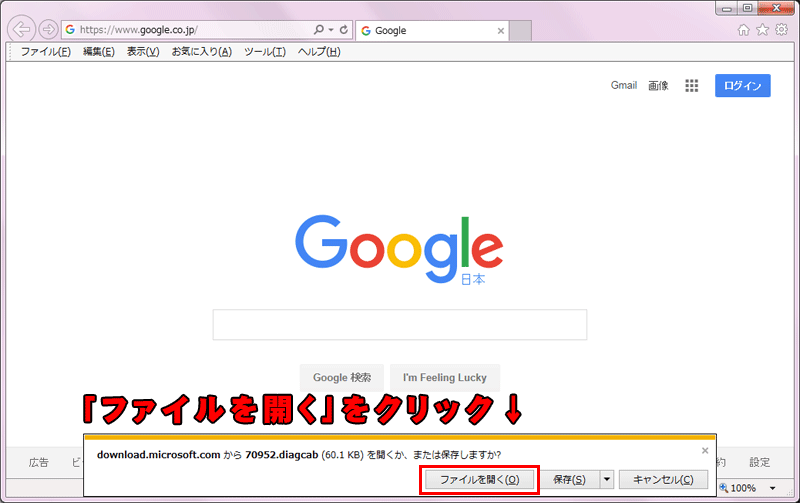This screenshot has height=503, width=800.
Task: Click the Google search input box
Action: click(x=399, y=324)
